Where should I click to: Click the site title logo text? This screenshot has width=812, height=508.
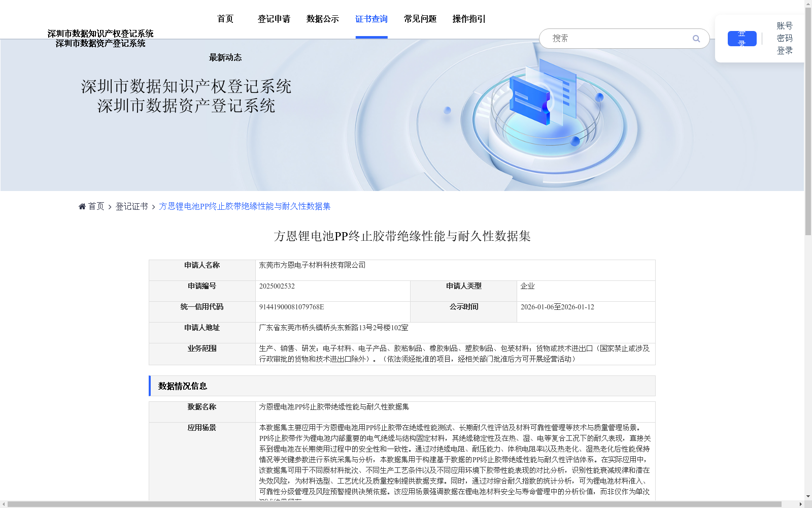coord(100,39)
